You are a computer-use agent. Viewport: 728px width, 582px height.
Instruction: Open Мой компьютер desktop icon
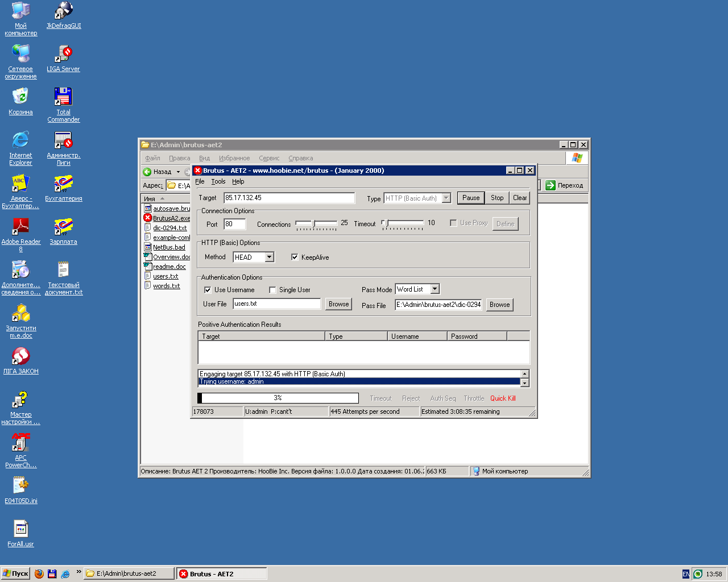pos(21,18)
